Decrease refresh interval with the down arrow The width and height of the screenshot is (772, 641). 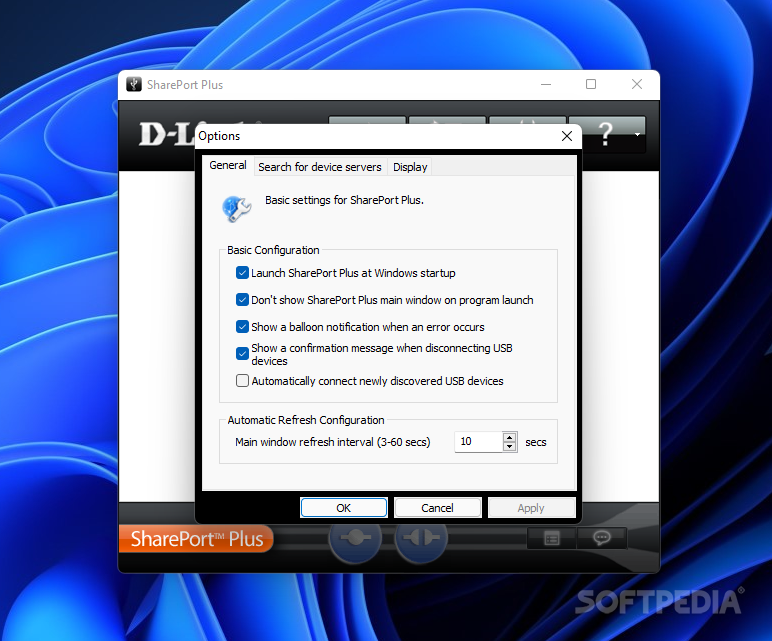(x=510, y=447)
